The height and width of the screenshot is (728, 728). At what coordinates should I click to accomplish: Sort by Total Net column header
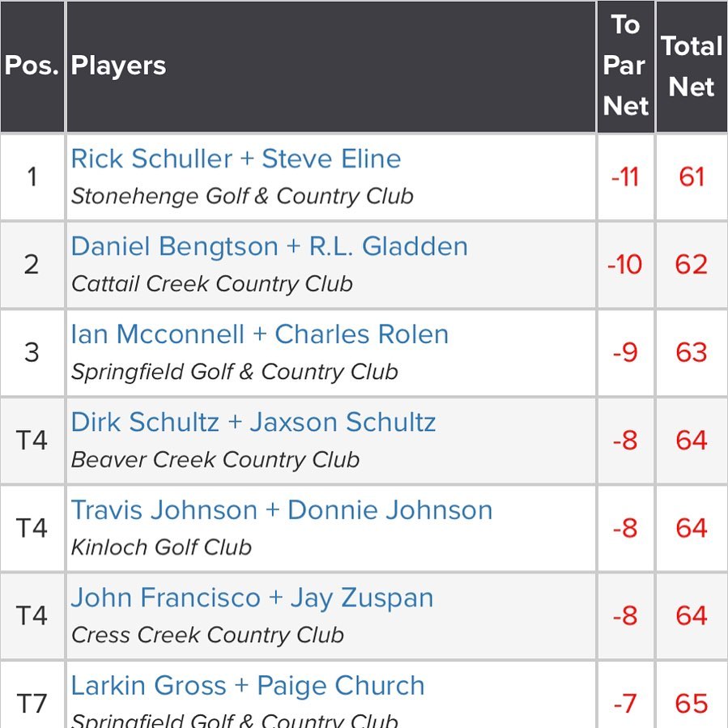[692, 66]
